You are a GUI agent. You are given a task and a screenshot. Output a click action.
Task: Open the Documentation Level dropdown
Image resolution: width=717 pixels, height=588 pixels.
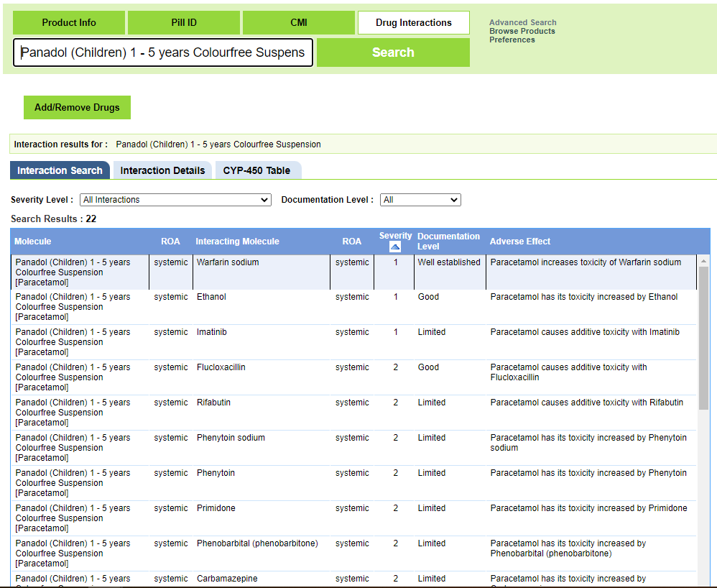coord(420,199)
